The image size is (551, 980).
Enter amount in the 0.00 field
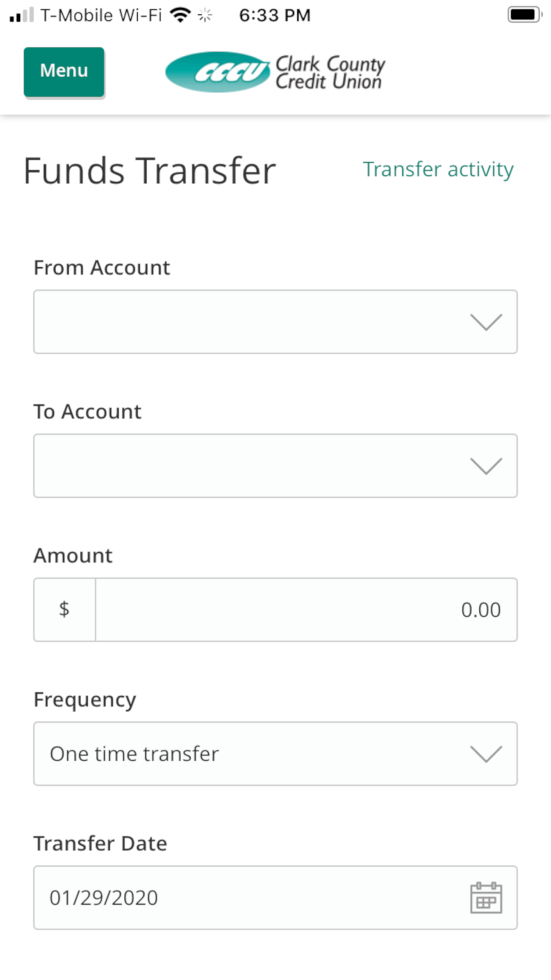[x=306, y=610]
